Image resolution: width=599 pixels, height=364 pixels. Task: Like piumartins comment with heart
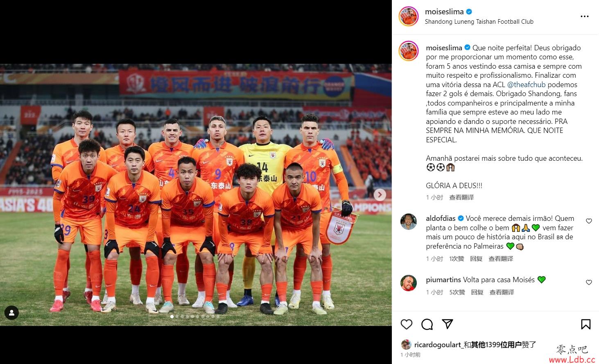pyautogui.click(x=589, y=283)
